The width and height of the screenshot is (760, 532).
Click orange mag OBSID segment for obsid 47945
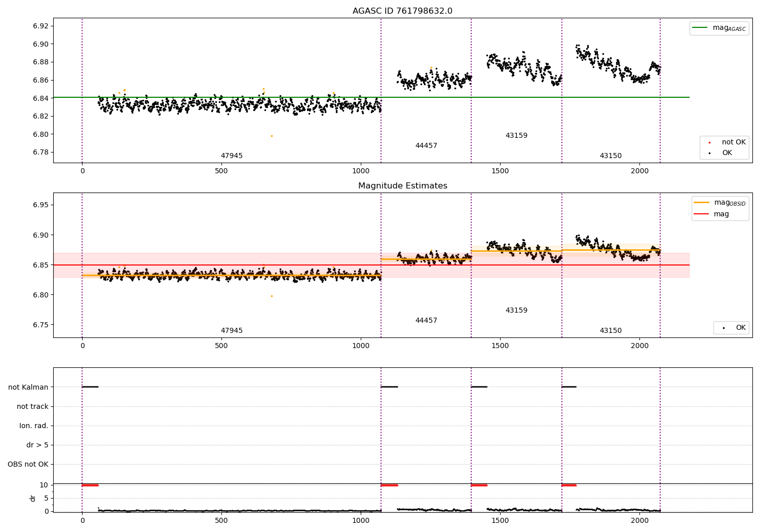click(x=232, y=276)
